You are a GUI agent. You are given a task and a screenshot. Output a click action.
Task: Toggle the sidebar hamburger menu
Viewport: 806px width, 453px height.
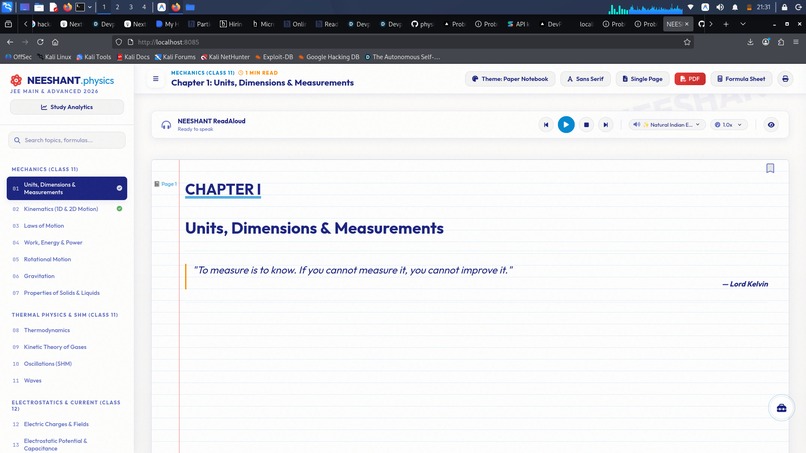[x=155, y=79]
